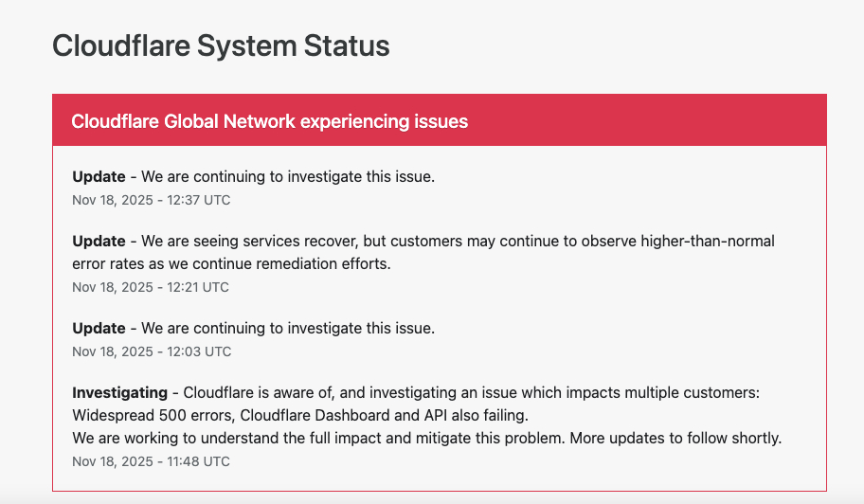Open the 'Cloudflare Global Network experiencing issues' incident title

pyautogui.click(x=269, y=121)
